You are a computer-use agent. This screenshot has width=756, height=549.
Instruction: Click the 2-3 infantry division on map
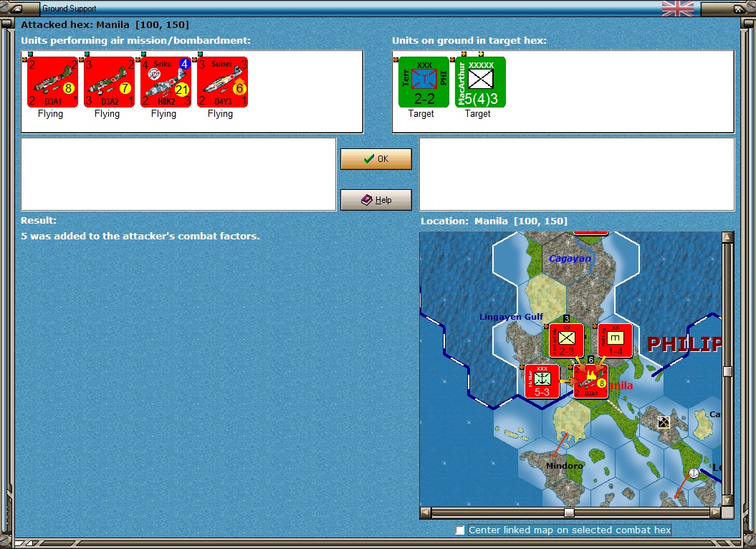click(567, 340)
